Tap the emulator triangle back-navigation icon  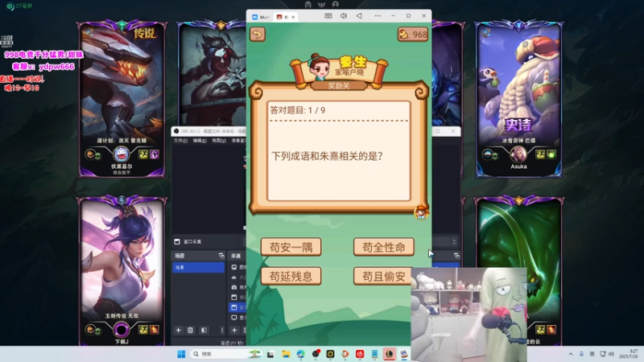359,16
